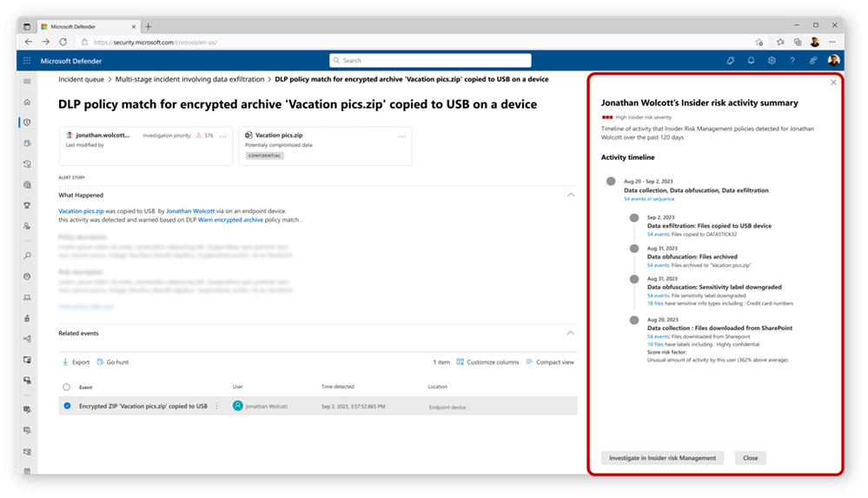
Task: Toggle the hamburger navigation menu
Action: (27, 82)
